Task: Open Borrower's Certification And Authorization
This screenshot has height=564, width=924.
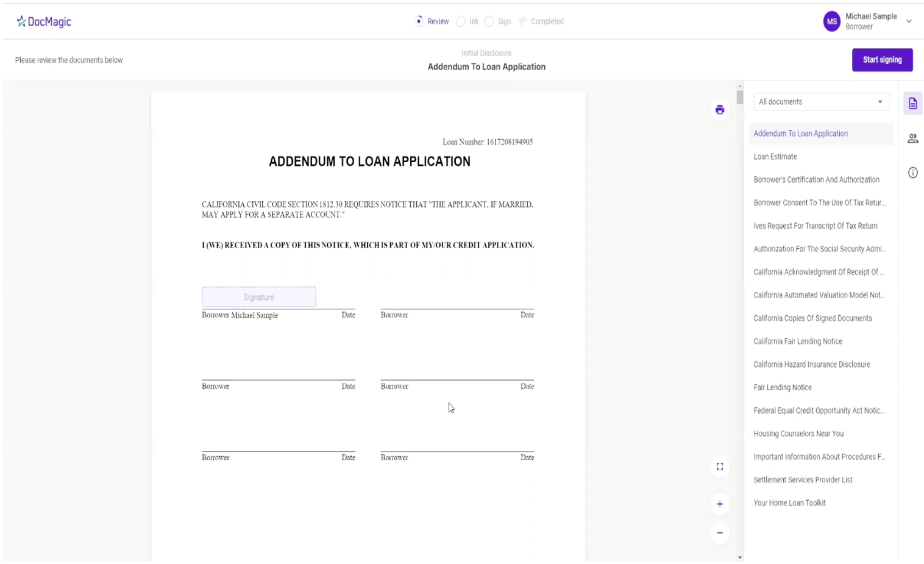Action: coord(821,180)
